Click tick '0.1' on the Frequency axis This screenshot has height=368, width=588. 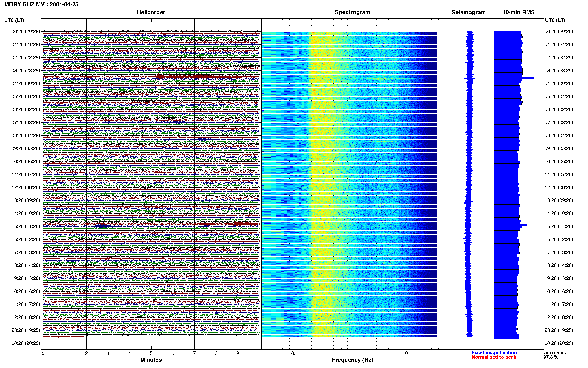pos(295,353)
